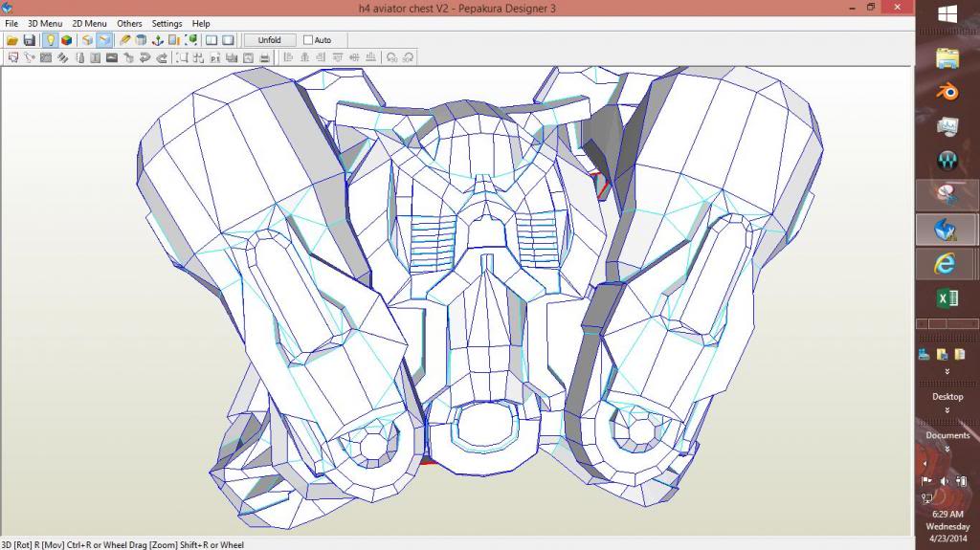Click the icon left of print preview

[232, 57]
